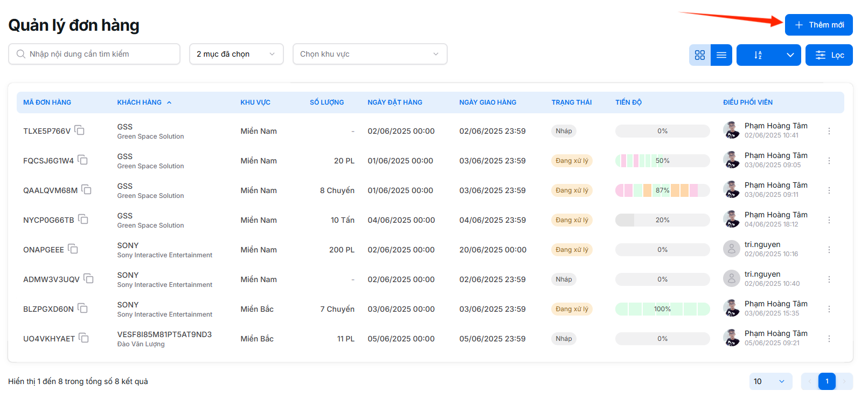Open the '2 mục đã chọn' dropdown
Image resolution: width=868 pixels, height=404 pixels.
(x=236, y=54)
